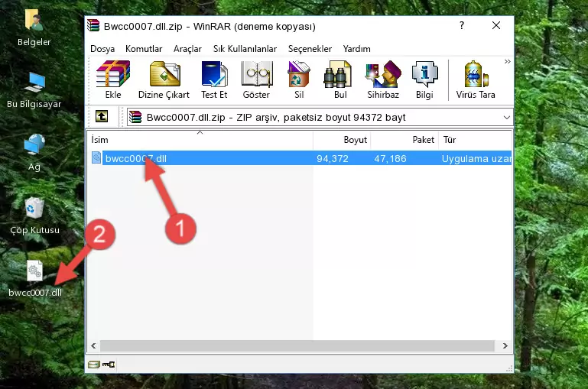The height and width of the screenshot is (389, 588).
Task: Click the dll file icon in list row
Action: point(96,157)
